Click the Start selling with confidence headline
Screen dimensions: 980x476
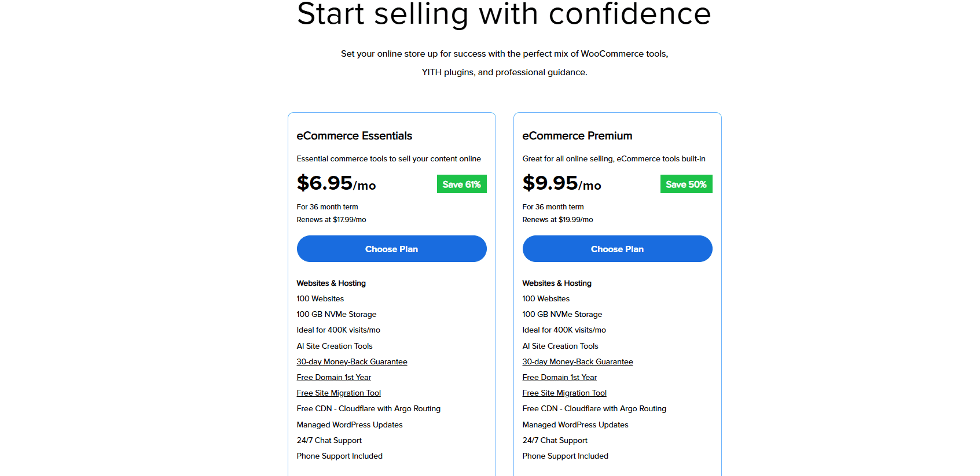click(x=504, y=13)
